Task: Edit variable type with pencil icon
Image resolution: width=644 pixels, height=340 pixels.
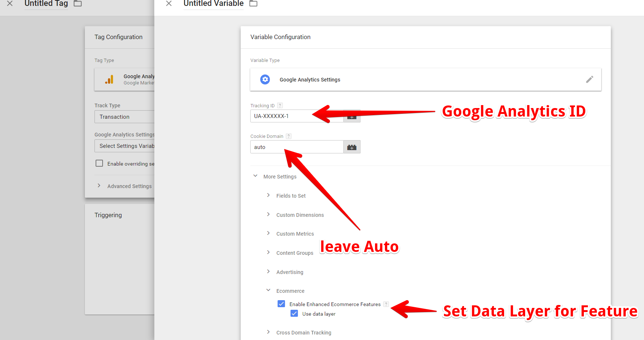Action: (589, 79)
